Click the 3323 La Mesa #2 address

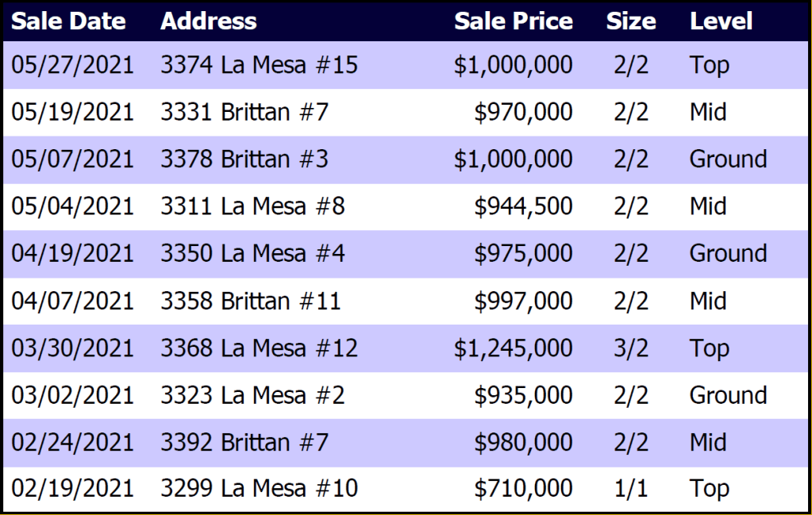pyautogui.click(x=252, y=395)
